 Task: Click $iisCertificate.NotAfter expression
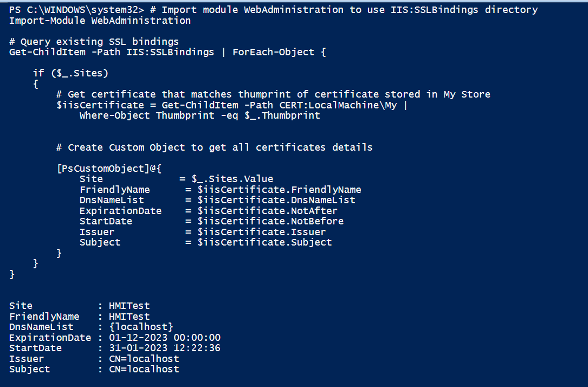[x=267, y=211]
